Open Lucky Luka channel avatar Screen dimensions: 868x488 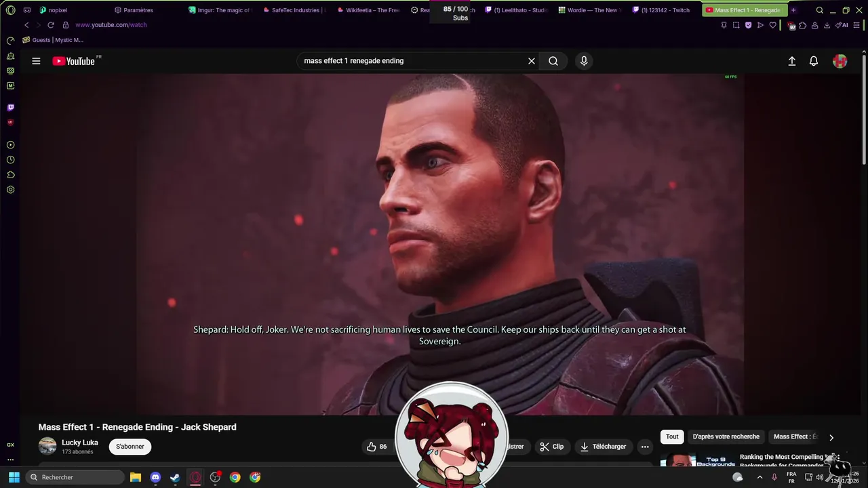pos(47,446)
